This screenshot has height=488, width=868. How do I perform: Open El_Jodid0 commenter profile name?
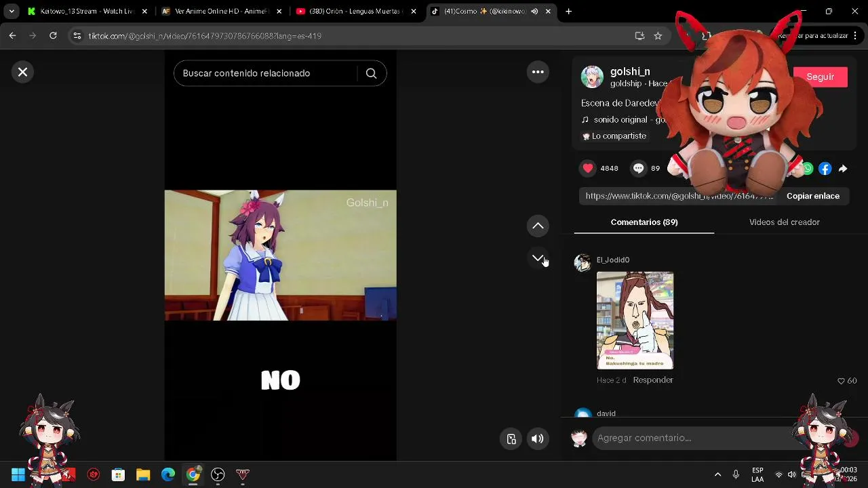(613, 260)
